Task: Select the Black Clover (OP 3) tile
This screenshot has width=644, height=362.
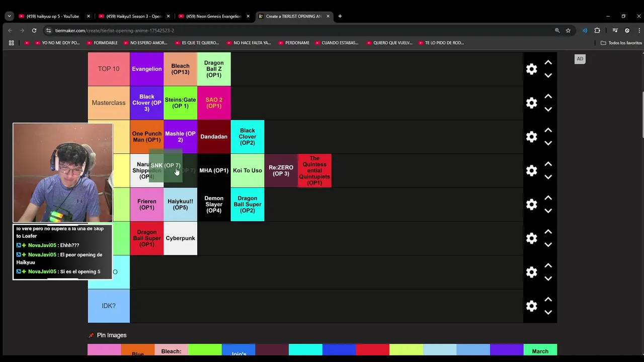Action: click(x=147, y=103)
